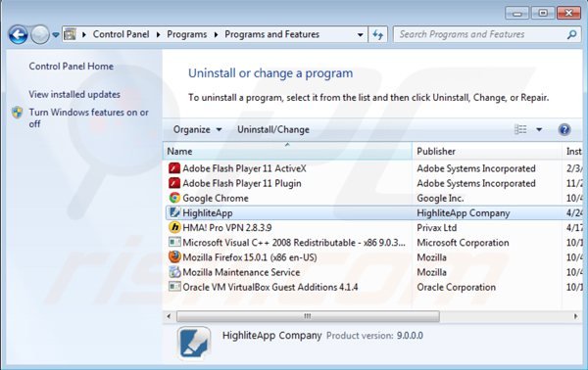Click Uninstall/Change in the toolbar
The height and width of the screenshot is (370, 588).
tap(273, 129)
